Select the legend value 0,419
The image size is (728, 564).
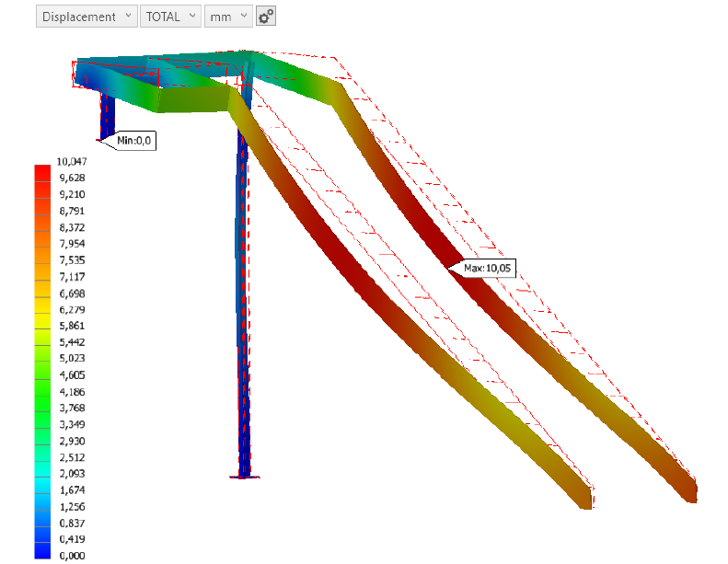72,539
